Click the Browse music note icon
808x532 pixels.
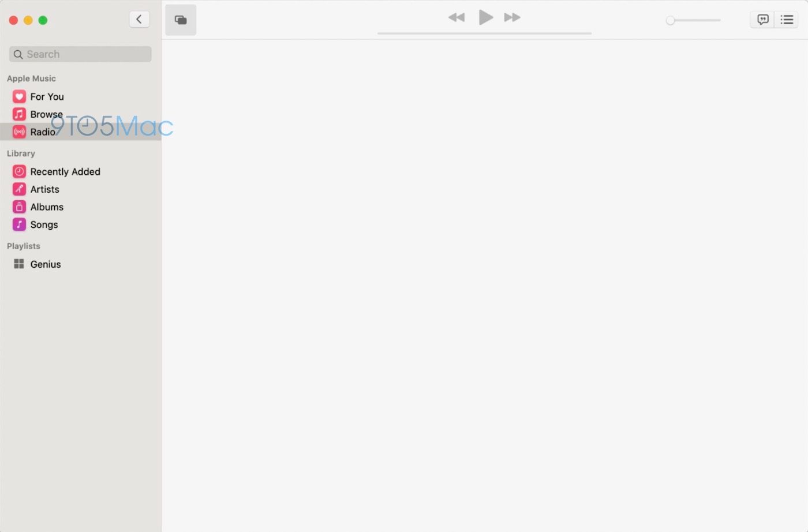[19, 114]
